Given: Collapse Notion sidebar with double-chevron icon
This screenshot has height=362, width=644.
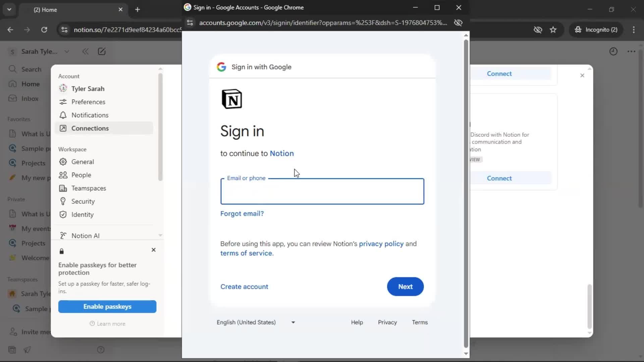Looking at the screenshot, I should [x=85, y=51].
